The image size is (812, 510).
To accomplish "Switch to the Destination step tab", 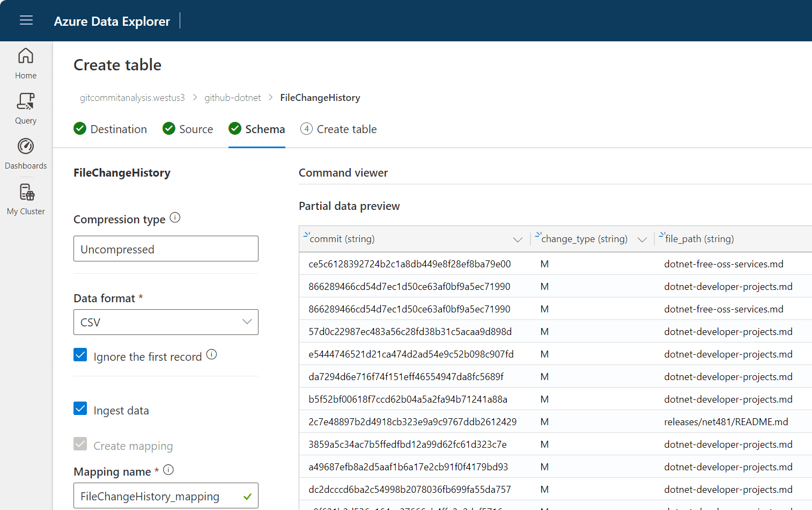I will [x=110, y=129].
